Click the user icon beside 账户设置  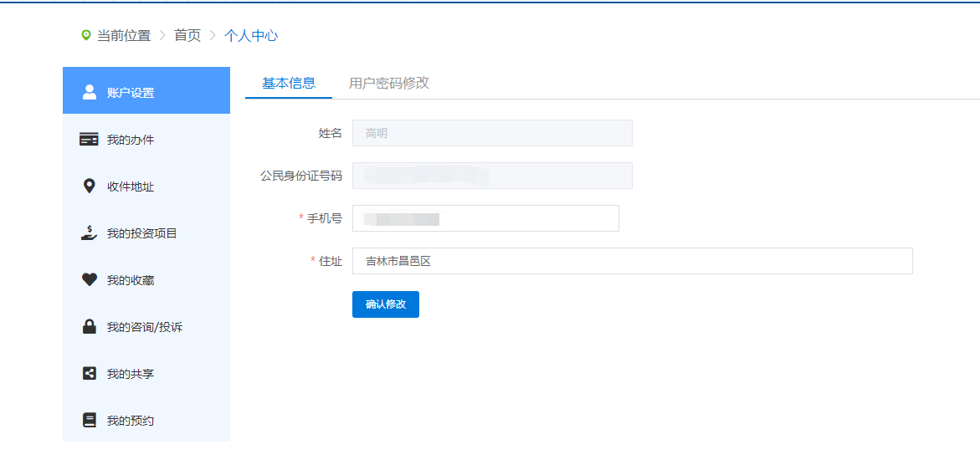[90, 92]
